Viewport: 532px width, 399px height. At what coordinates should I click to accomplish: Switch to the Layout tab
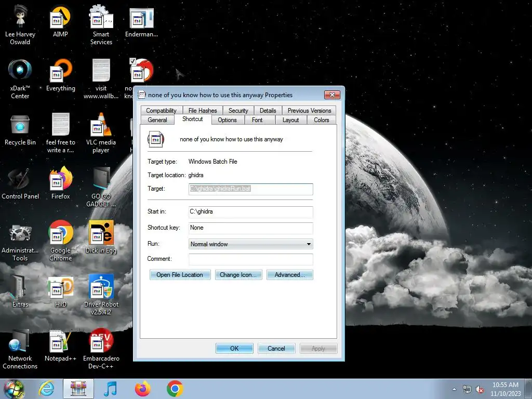(x=290, y=120)
